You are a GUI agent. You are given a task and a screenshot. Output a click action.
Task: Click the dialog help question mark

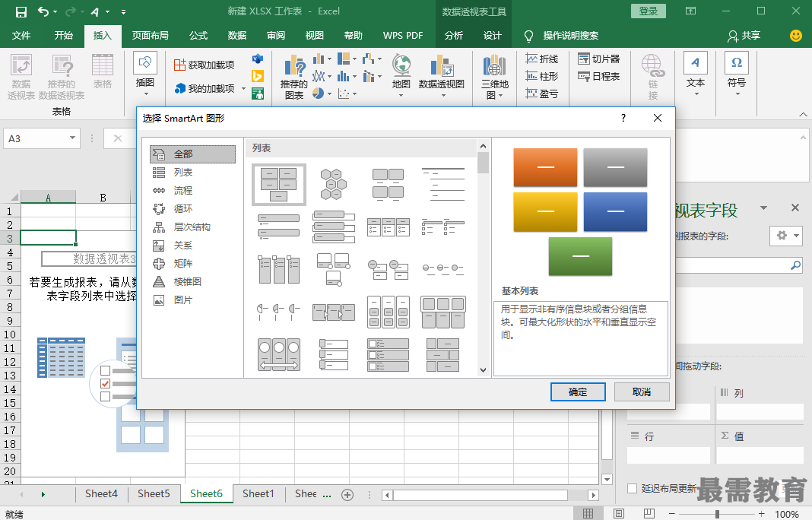[x=623, y=118]
